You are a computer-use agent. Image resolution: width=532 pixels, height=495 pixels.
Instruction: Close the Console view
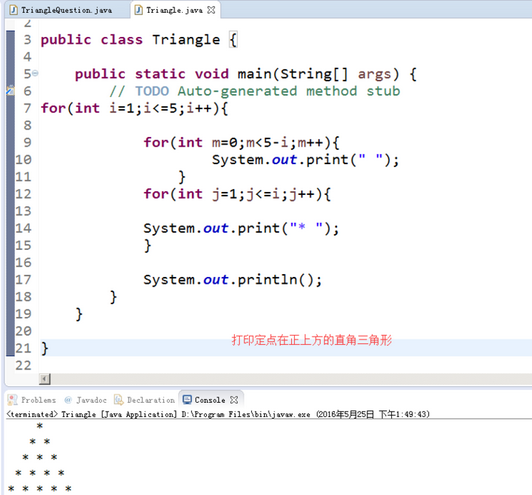[x=234, y=400]
